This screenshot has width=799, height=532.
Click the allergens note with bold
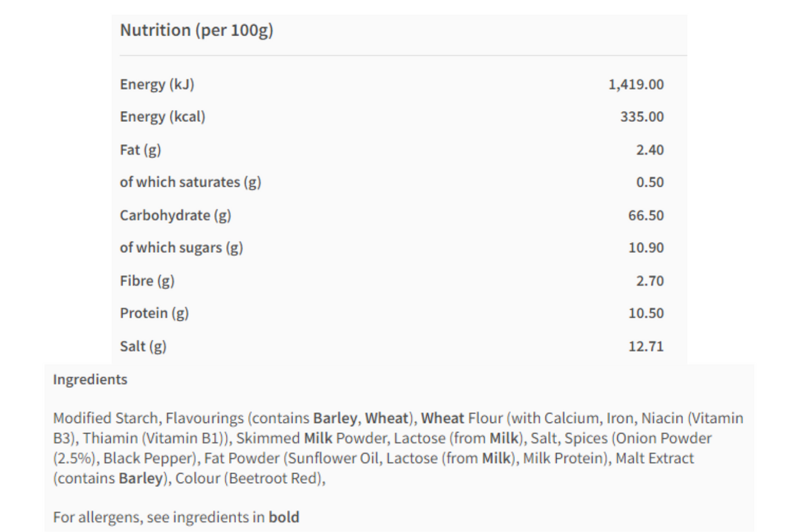point(176,517)
